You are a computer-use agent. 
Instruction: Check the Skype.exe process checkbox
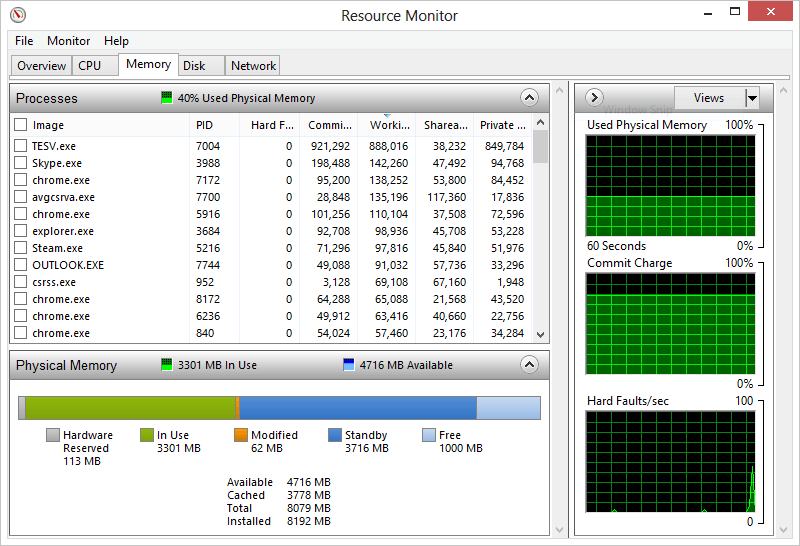(x=20, y=162)
